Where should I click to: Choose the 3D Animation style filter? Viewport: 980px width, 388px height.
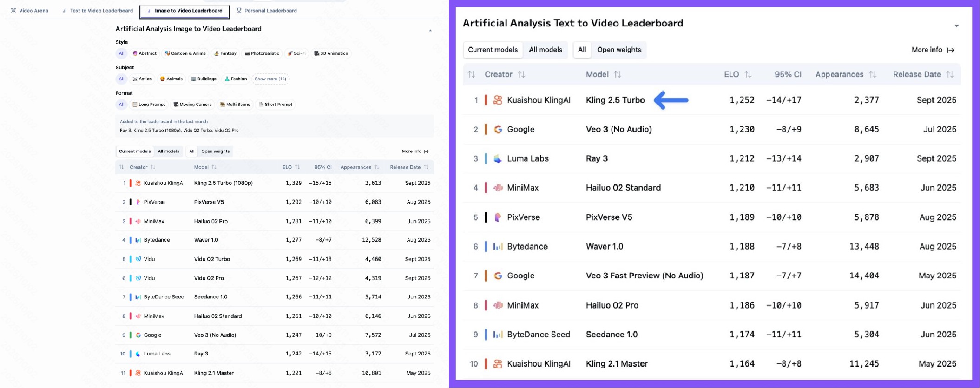[331, 53]
